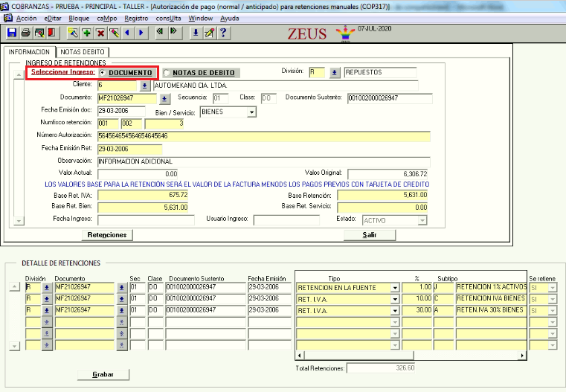
Task: Open the División lookup arrow beside REPUESTOS
Action: (335, 72)
